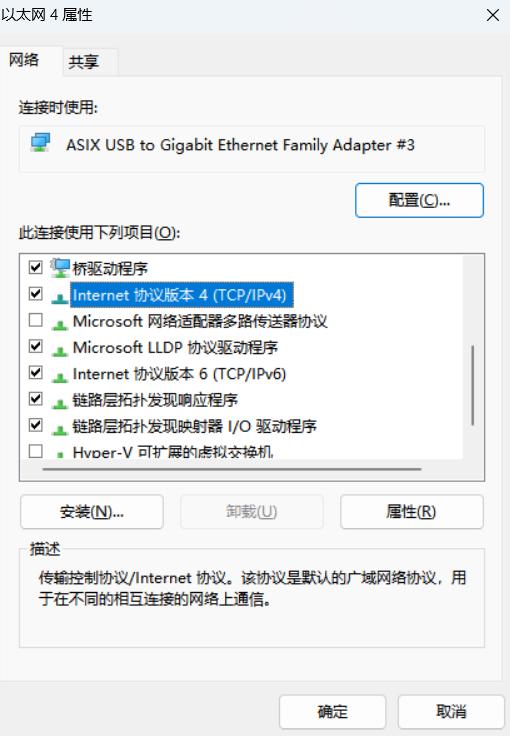This screenshot has width=510, height=736.
Task: Click the Internet 协议版本 6 protocol icon
Action: pyautogui.click(x=60, y=376)
